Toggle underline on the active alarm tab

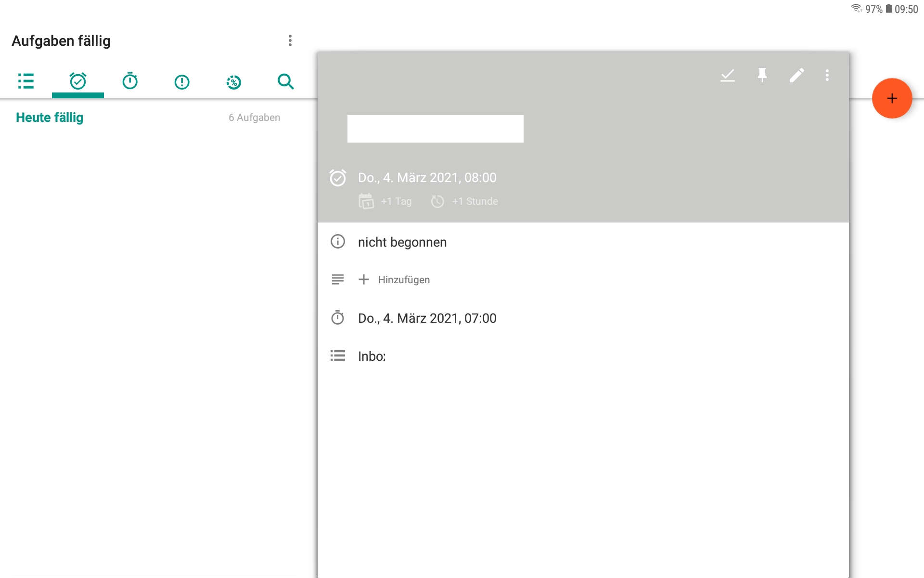tap(78, 95)
